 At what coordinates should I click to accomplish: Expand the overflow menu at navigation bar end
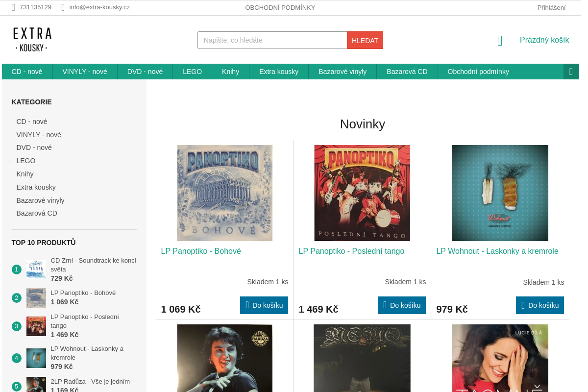[571, 72]
